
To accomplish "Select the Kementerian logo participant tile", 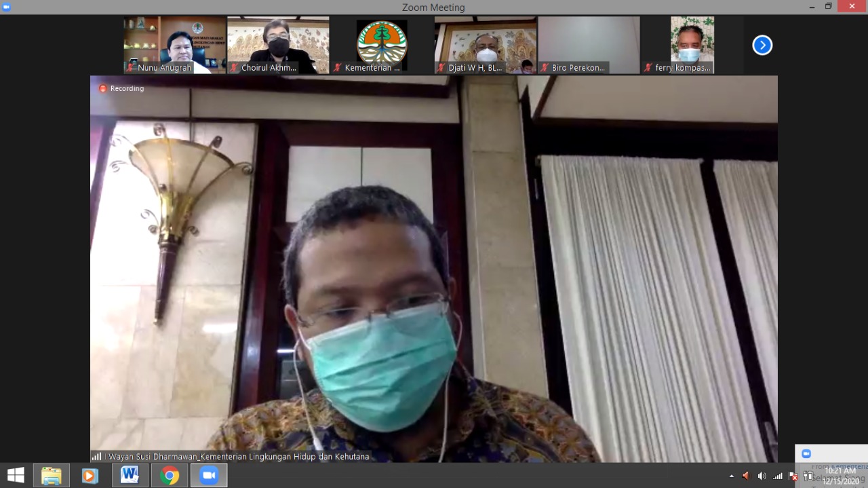I will [382, 45].
